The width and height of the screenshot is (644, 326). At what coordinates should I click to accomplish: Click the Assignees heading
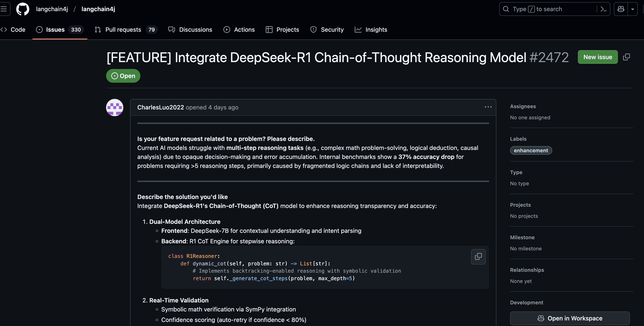[x=523, y=106]
